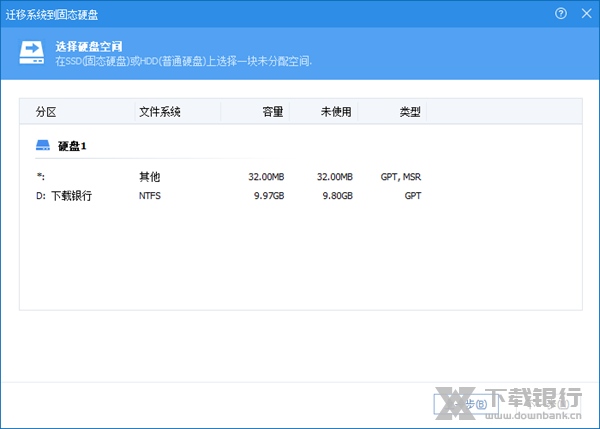Proceed with the 下一步 button
This screenshot has width=600, height=429.
pos(545,403)
